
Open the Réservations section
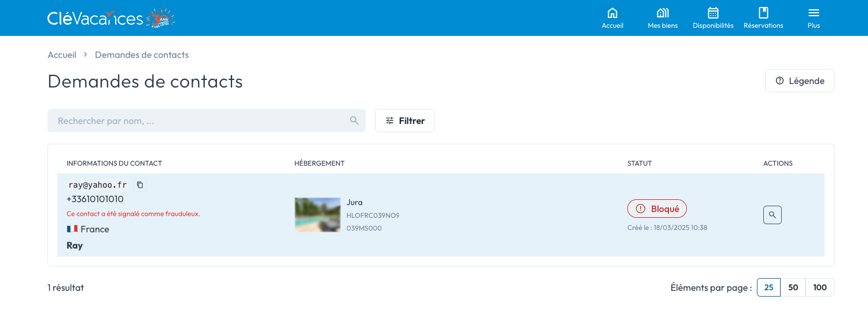763,18
